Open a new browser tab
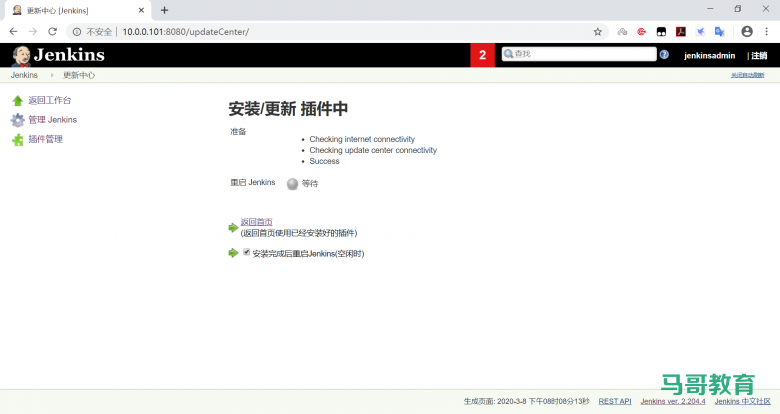Image resolution: width=780 pixels, height=414 pixels. (x=165, y=10)
